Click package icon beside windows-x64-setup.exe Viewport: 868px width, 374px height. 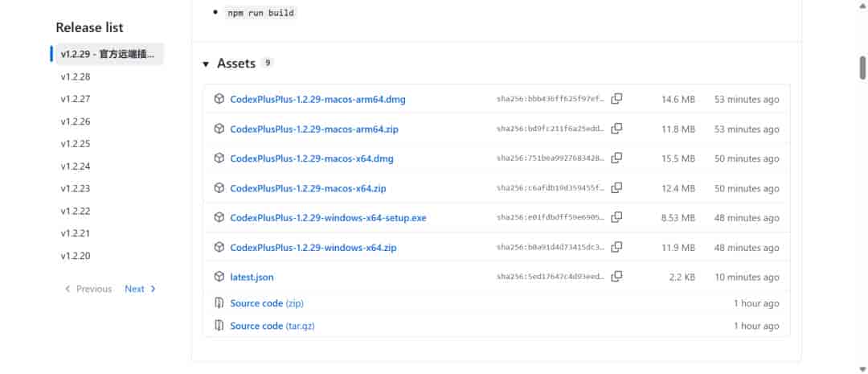click(x=219, y=218)
